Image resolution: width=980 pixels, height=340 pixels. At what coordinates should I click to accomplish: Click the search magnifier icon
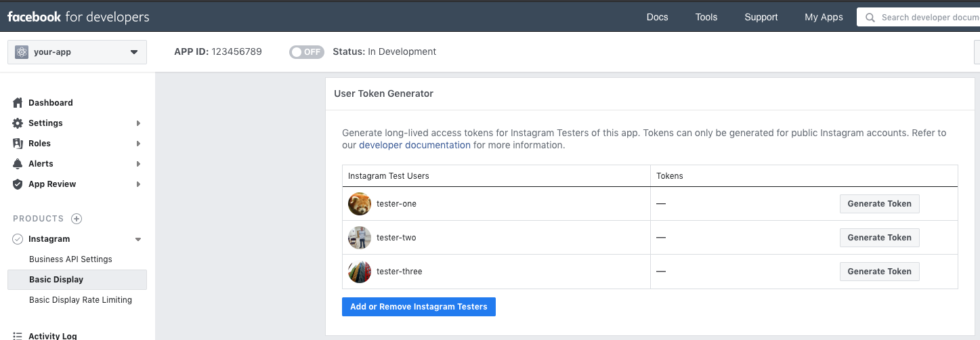(870, 18)
